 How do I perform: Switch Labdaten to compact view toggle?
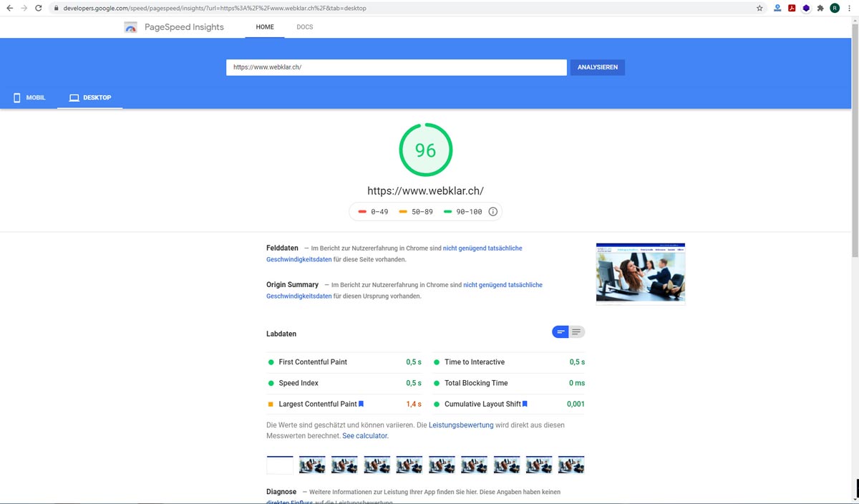[x=560, y=331]
